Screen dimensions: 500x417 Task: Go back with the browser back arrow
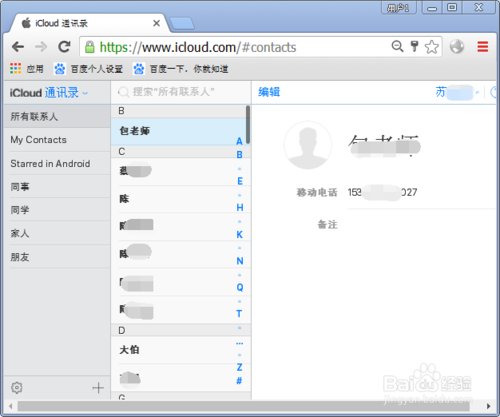pyautogui.click(x=18, y=47)
